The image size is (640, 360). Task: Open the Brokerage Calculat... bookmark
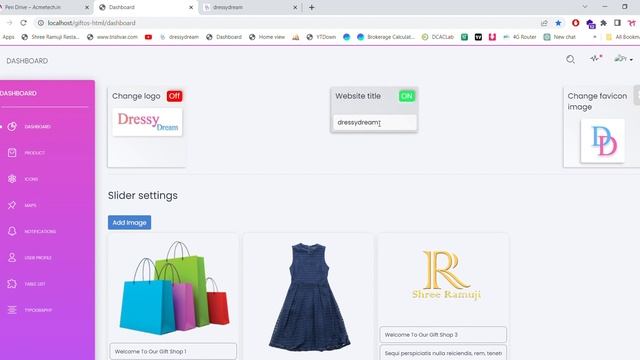click(386, 37)
